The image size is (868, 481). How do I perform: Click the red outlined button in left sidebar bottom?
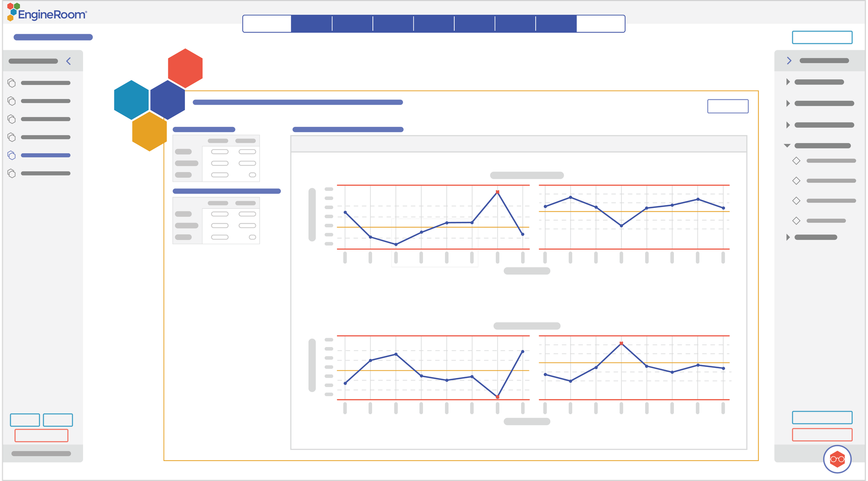(x=41, y=435)
